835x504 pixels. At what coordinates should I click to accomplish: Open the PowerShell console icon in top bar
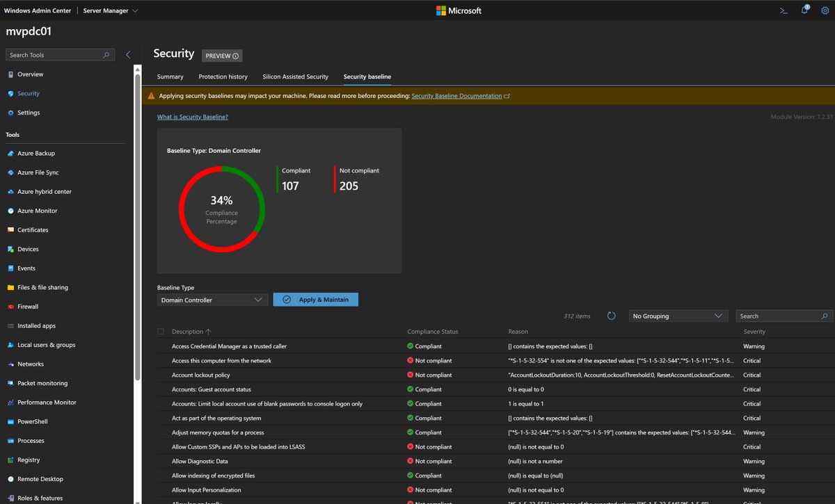(783, 10)
